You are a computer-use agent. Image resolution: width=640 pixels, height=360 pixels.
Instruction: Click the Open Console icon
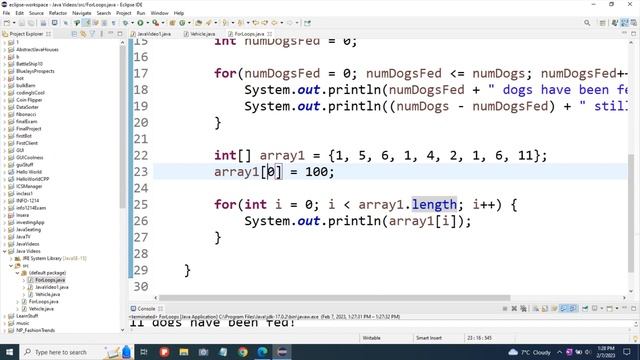pyautogui.click(x=609, y=309)
